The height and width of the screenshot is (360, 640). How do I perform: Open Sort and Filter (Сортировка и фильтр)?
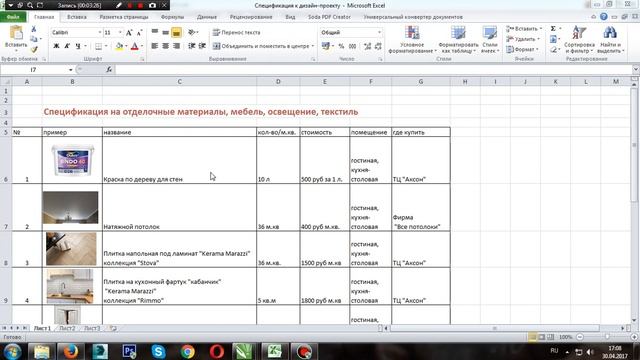click(579, 40)
